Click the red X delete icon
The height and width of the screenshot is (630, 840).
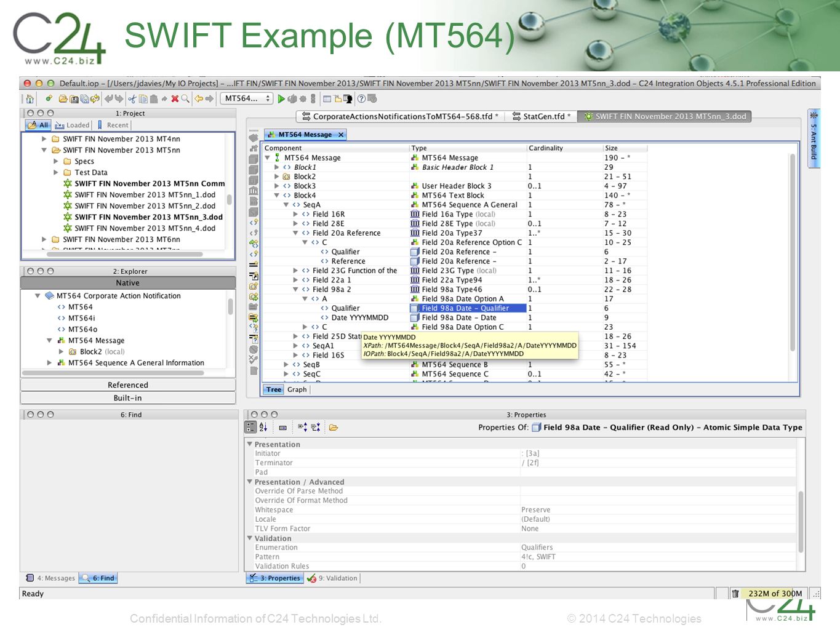pos(175,98)
